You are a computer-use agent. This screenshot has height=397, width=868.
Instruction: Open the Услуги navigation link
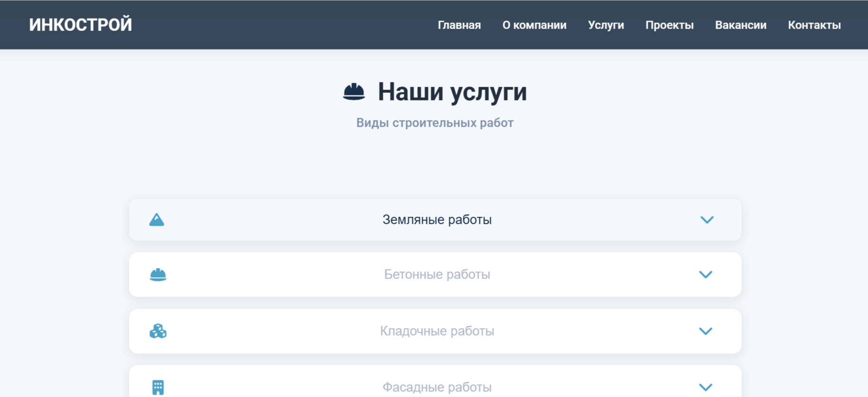(605, 25)
